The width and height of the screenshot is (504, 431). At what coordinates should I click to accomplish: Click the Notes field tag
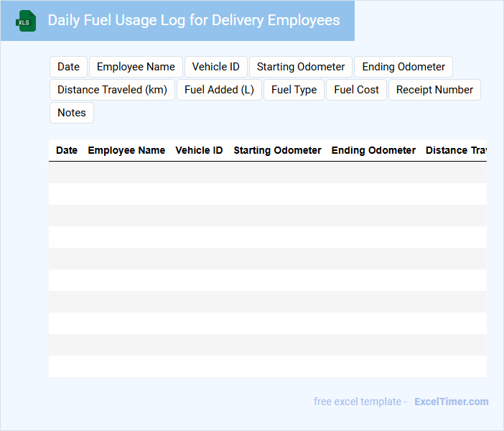coord(71,113)
